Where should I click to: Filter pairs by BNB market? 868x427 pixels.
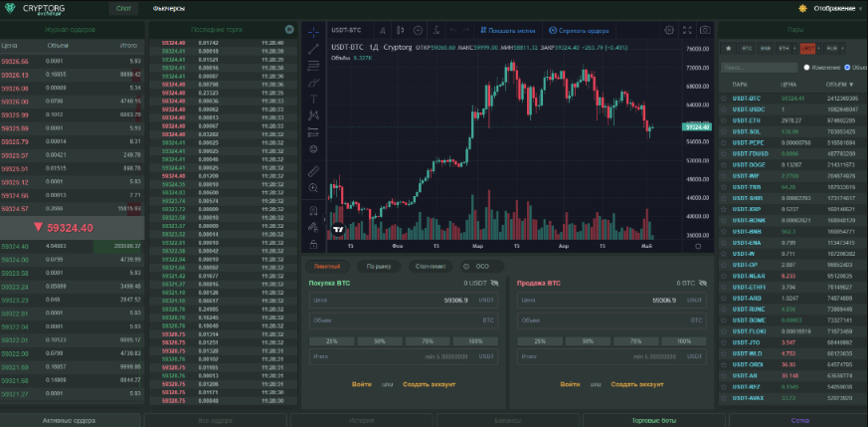pyautogui.click(x=765, y=48)
